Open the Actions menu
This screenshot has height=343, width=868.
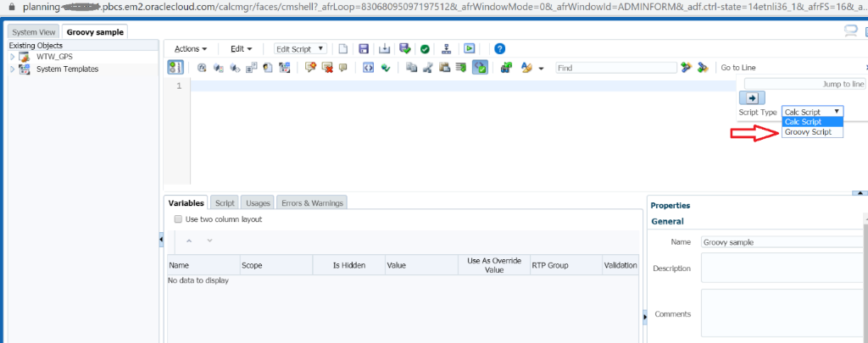click(192, 49)
